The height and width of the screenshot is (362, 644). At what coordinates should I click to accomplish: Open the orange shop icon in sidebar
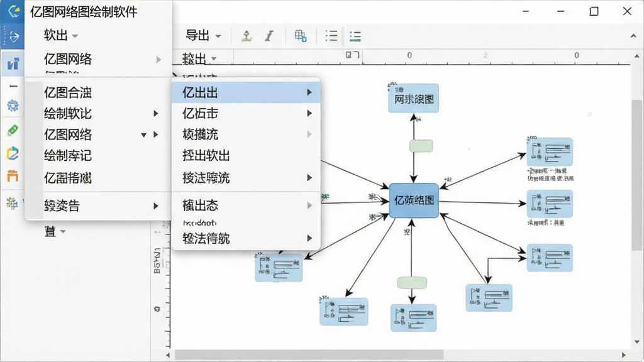coord(13,176)
